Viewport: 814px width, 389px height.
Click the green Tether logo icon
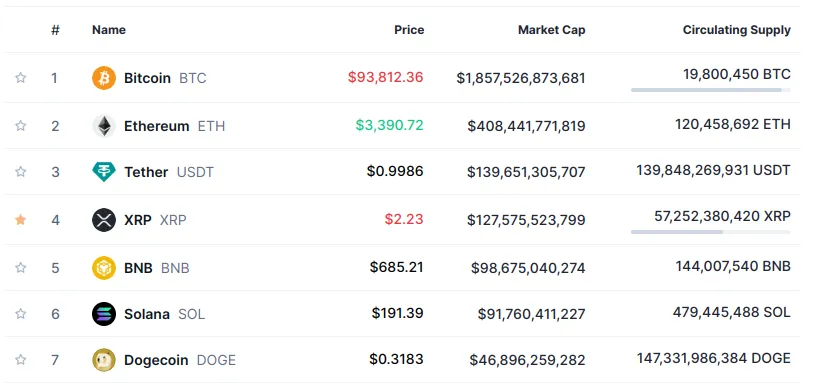(x=104, y=171)
